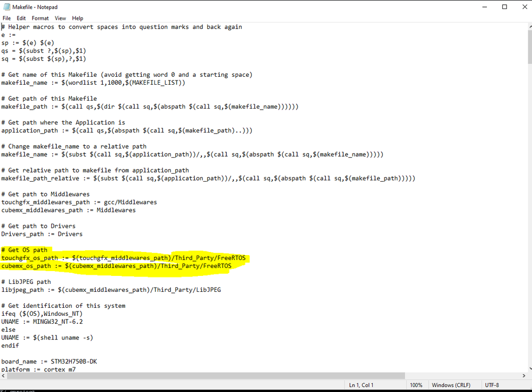Screen dimensions: 532x392
Task: Click the 'Makefile - Notepad' window title
Action: [x=35, y=7]
